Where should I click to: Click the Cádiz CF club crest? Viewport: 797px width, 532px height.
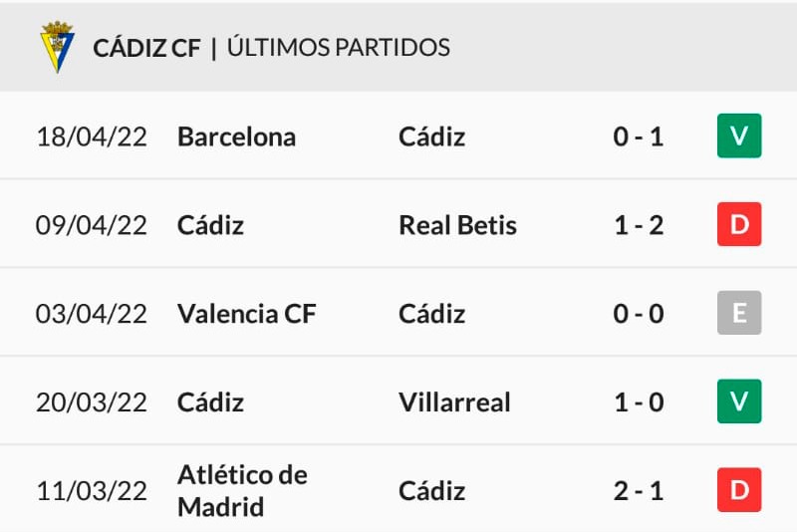[x=57, y=47]
